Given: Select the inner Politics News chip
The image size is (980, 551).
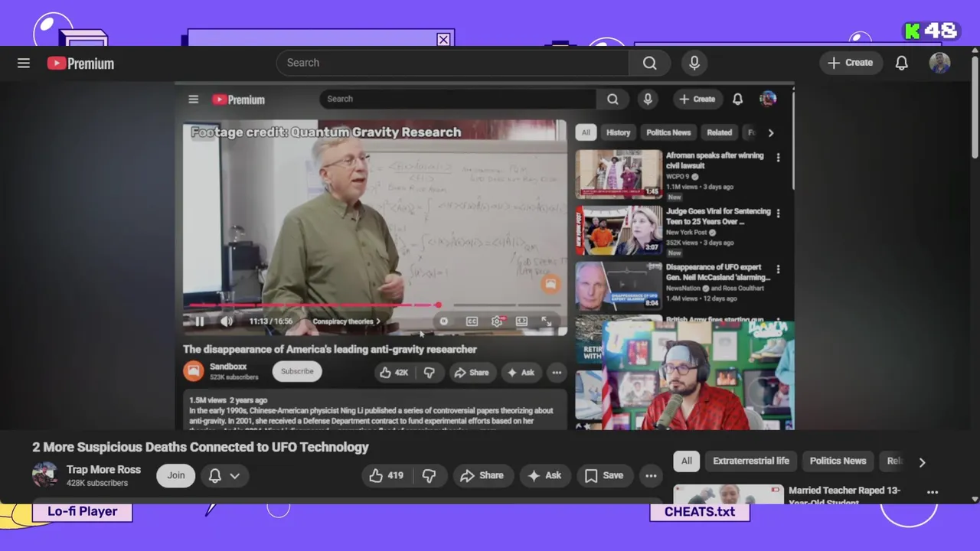Looking at the screenshot, I should click(668, 132).
